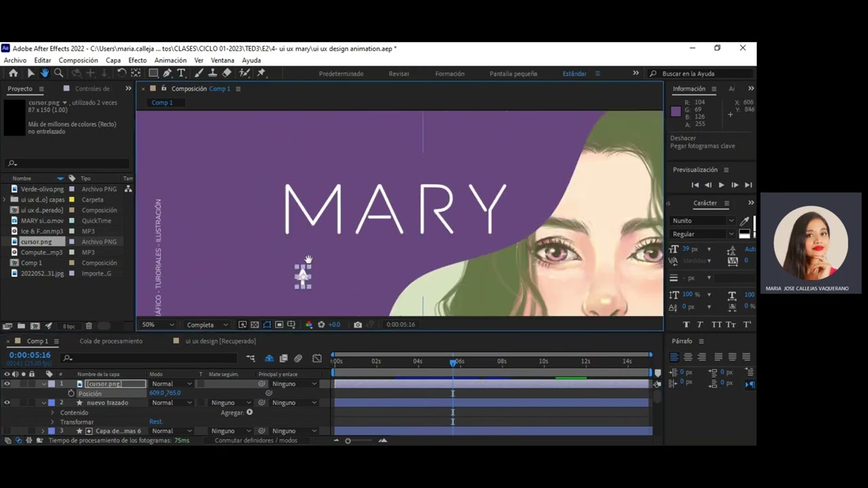Viewport: 868px width, 488px height.
Task: Select the Zoom magnifier tool
Action: point(59,73)
